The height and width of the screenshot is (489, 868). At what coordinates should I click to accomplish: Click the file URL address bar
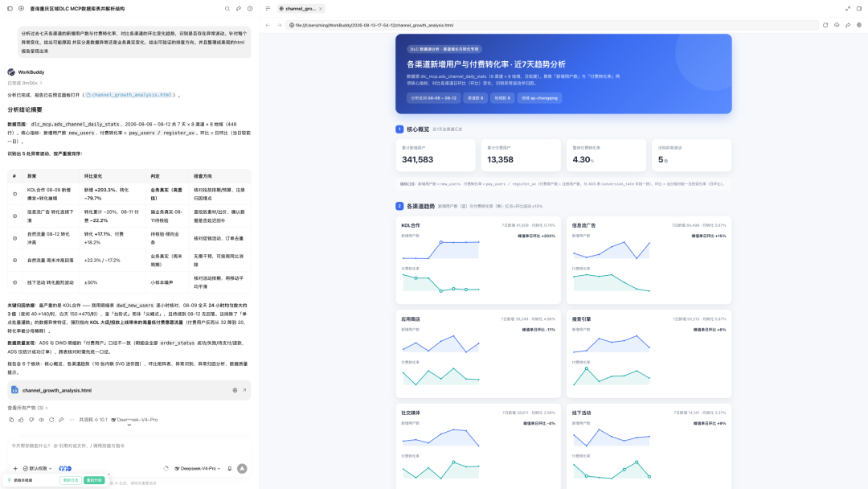pyautogui.click(x=554, y=25)
